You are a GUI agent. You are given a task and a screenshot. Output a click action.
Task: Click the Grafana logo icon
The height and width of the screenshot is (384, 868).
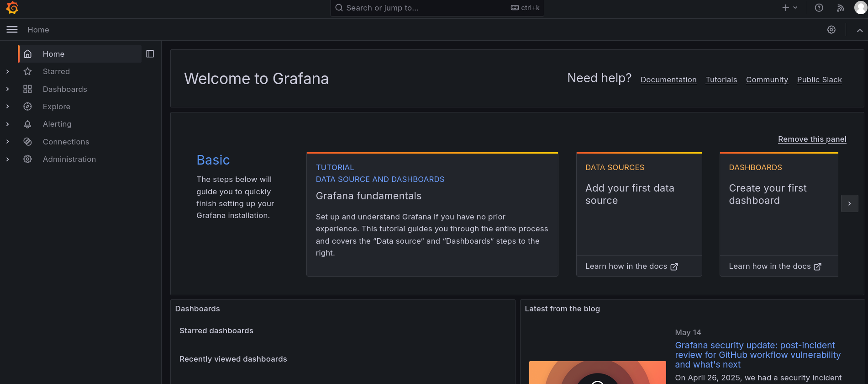point(12,8)
